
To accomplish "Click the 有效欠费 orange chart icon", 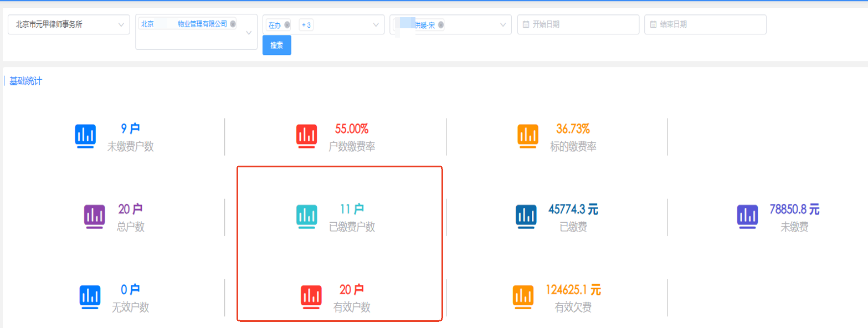I will point(523,297).
